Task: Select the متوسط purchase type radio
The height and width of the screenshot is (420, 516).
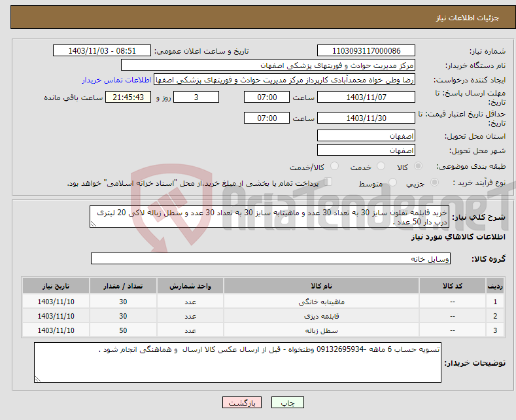Action: pyautogui.click(x=392, y=182)
